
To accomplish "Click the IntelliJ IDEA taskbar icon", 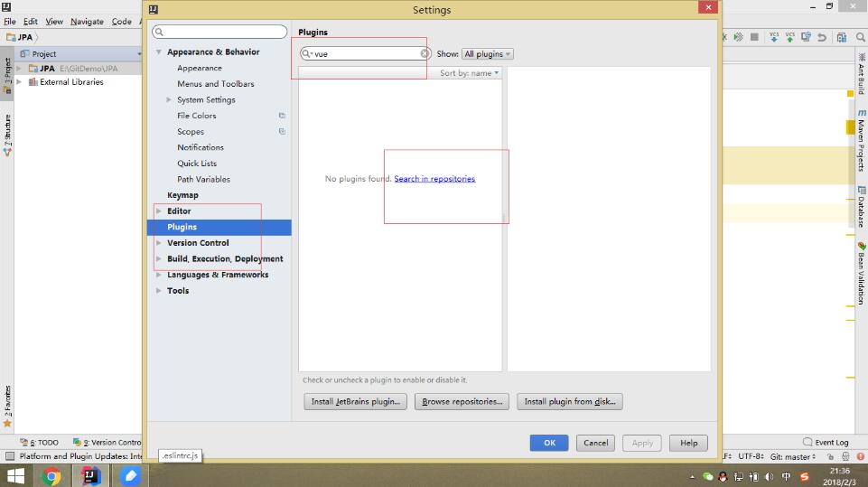I will (90, 476).
